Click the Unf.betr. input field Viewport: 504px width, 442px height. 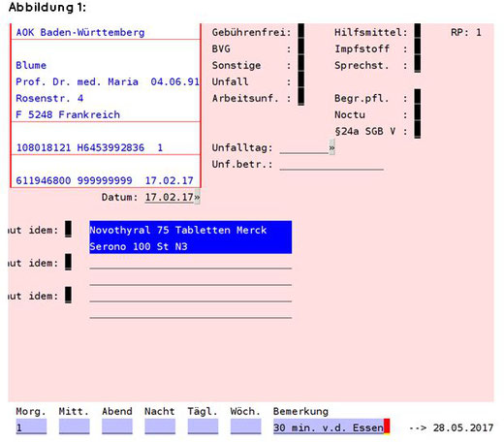[x=331, y=164]
